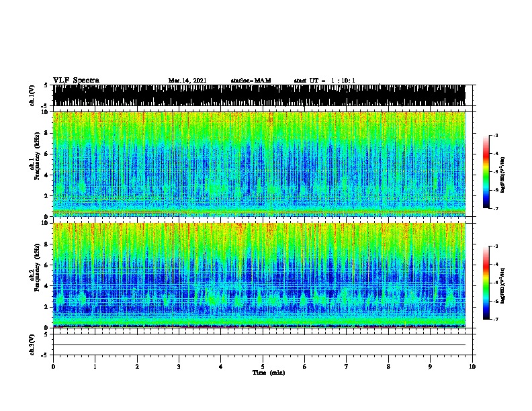Click the "5" tick of ch.1(V) axis
Viewport: 532px width, 411px height.
click(x=46, y=85)
